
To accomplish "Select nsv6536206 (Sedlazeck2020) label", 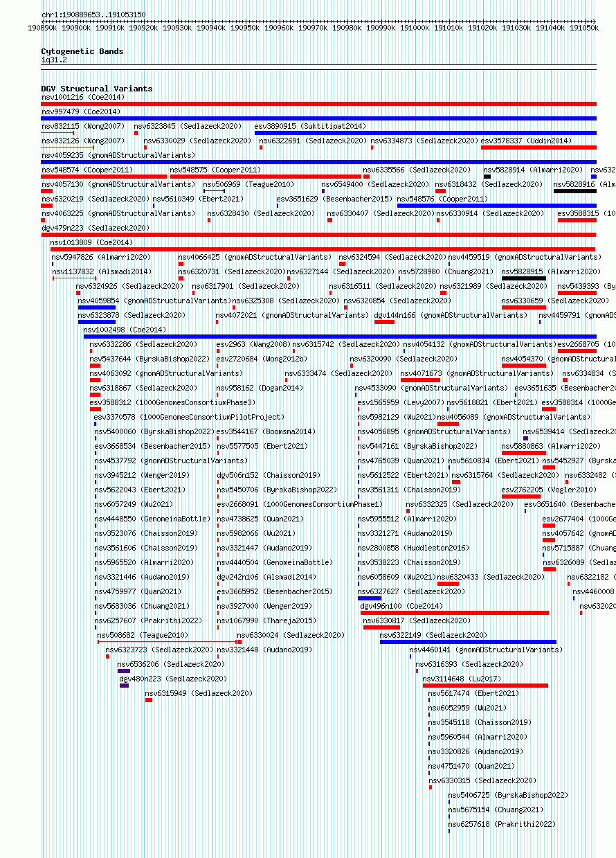I will click(x=172, y=664).
